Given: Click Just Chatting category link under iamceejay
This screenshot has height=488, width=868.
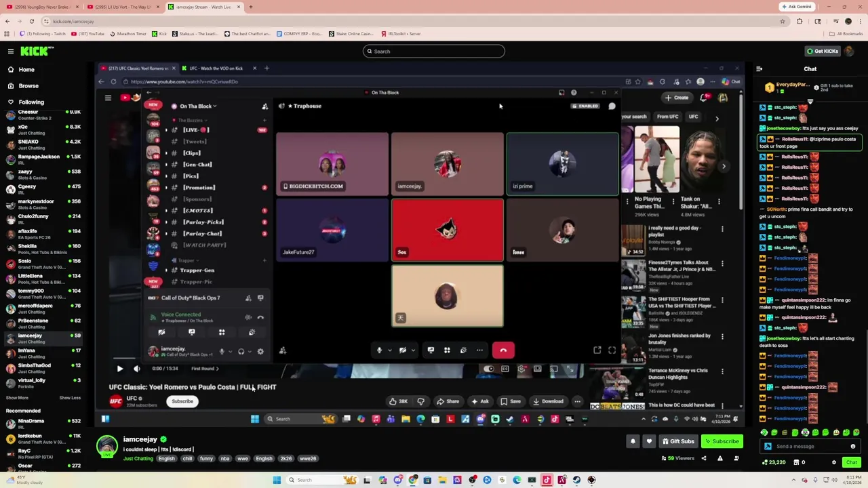Looking at the screenshot, I should click(x=138, y=459).
